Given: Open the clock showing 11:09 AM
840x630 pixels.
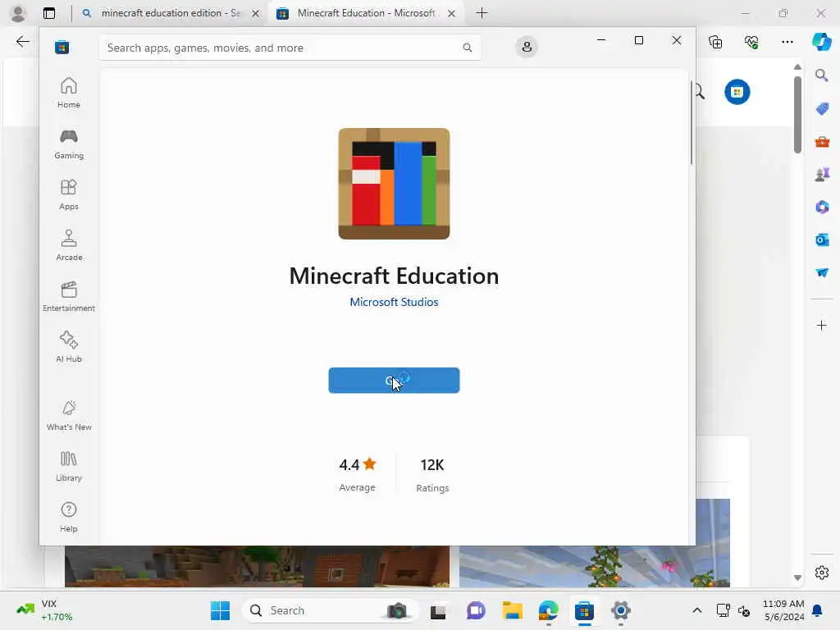Looking at the screenshot, I should (783, 610).
